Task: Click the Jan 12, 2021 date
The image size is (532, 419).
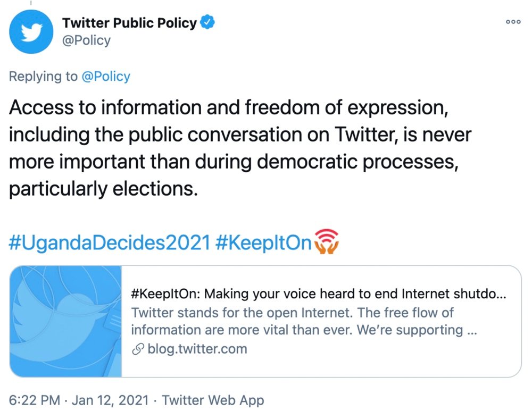Action: (111, 400)
